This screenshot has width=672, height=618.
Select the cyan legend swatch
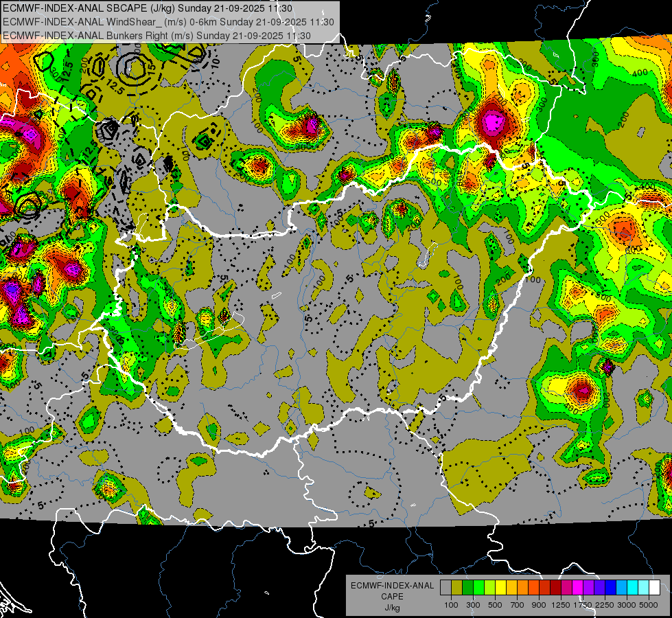click(x=632, y=588)
